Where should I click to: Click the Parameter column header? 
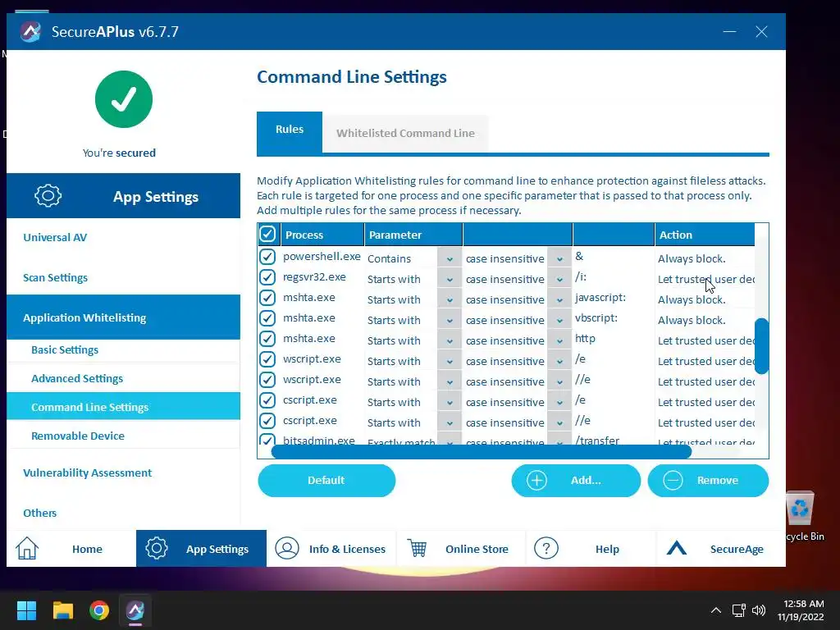413,235
